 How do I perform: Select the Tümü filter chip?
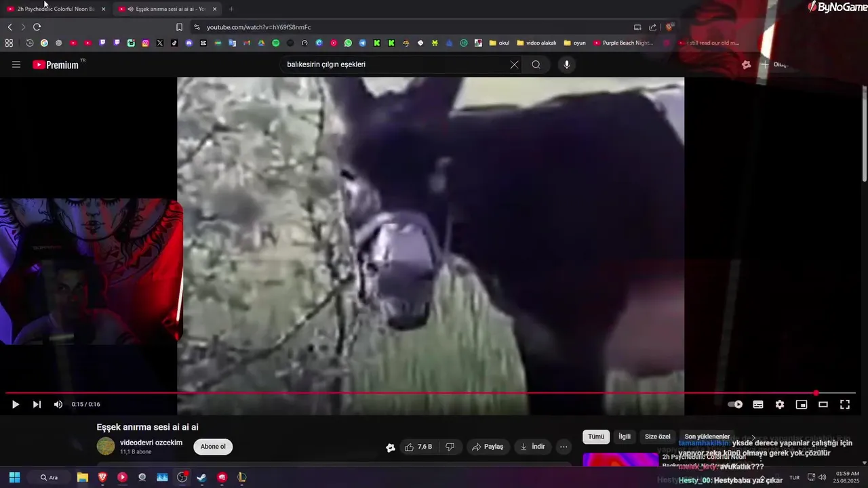pyautogui.click(x=596, y=437)
